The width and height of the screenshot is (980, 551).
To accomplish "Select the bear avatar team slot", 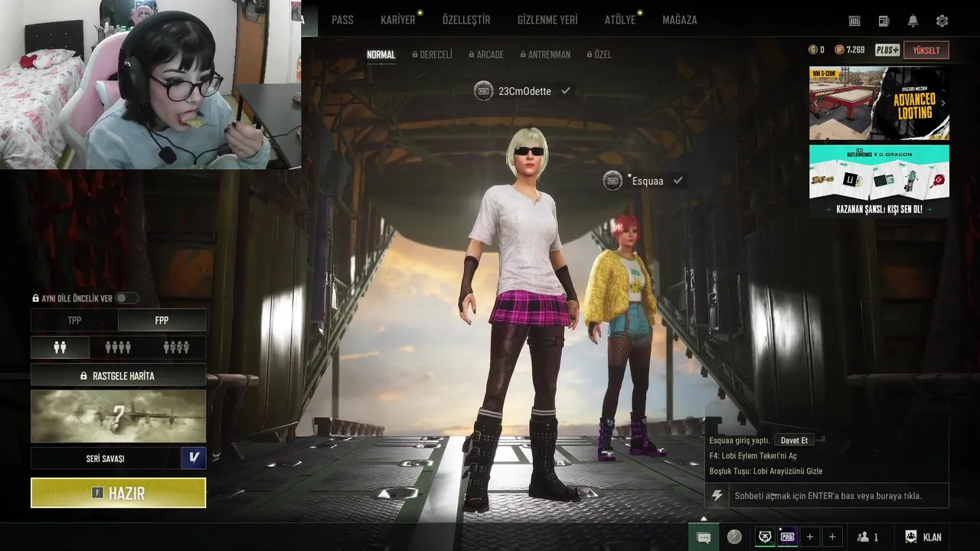I will [765, 537].
